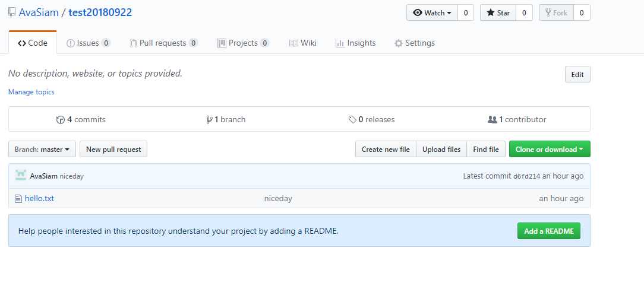Click the Add a README button
Image resolution: width=644 pixels, height=283 pixels.
549,231
